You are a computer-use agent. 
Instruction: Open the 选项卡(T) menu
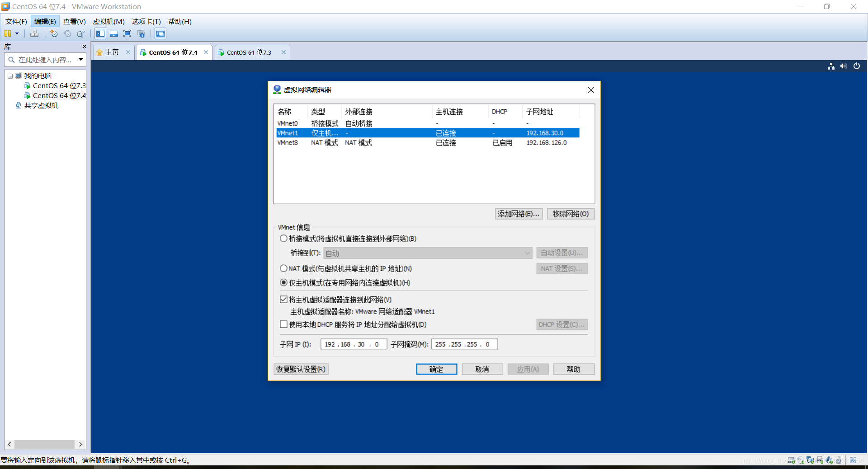tap(146, 21)
